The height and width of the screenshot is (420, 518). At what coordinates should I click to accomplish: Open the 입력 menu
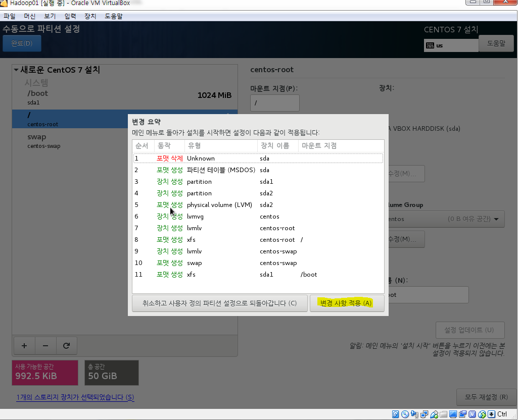click(x=70, y=16)
